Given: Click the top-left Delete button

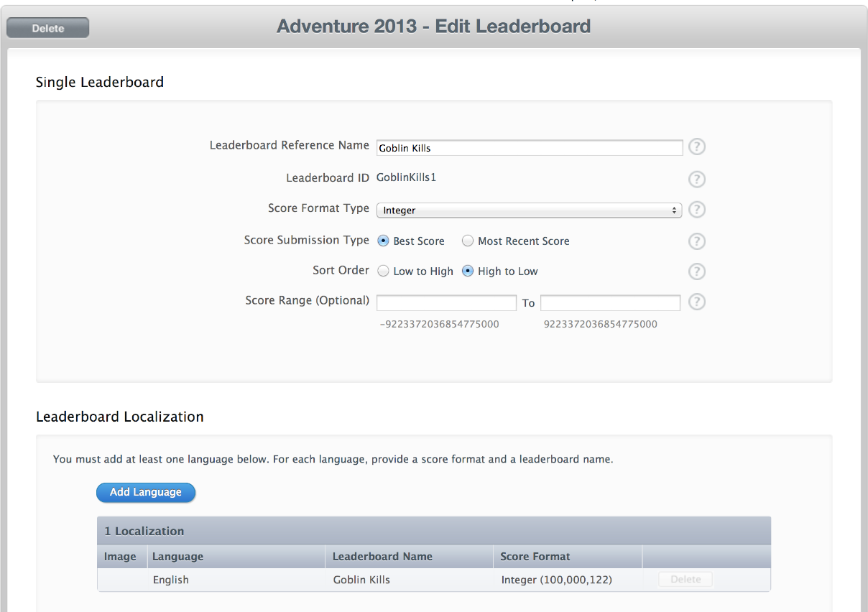Looking at the screenshot, I should 47,28.
